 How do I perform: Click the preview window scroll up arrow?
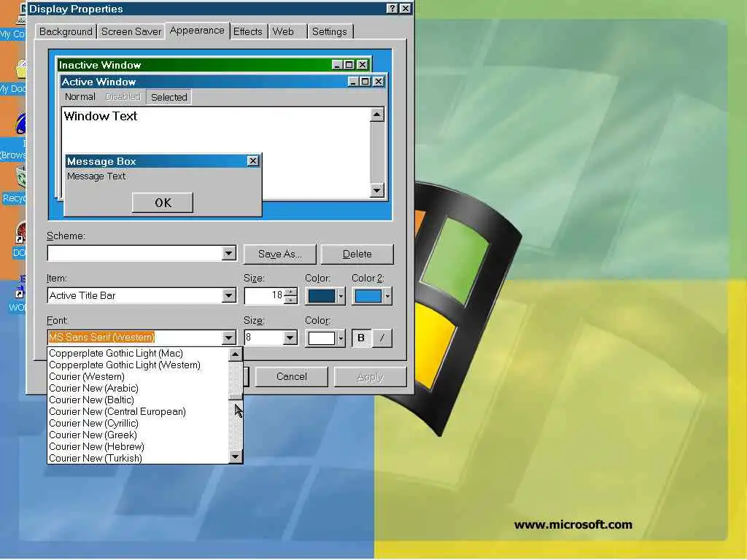click(x=377, y=114)
